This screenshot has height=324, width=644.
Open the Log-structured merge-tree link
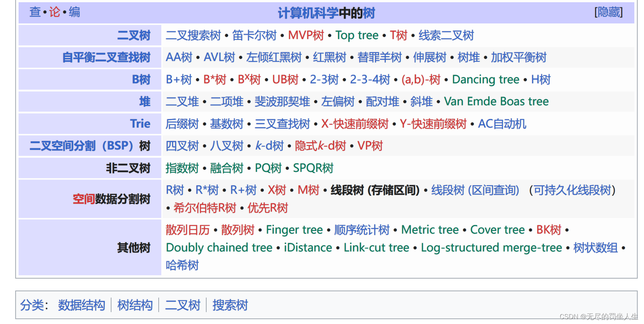pyautogui.click(x=491, y=247)
